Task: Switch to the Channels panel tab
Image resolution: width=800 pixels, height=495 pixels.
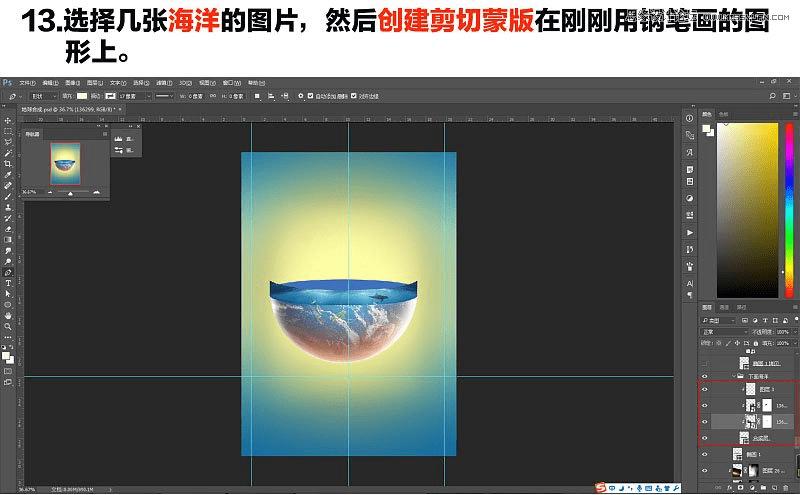Action: click(x=724, y=307)
